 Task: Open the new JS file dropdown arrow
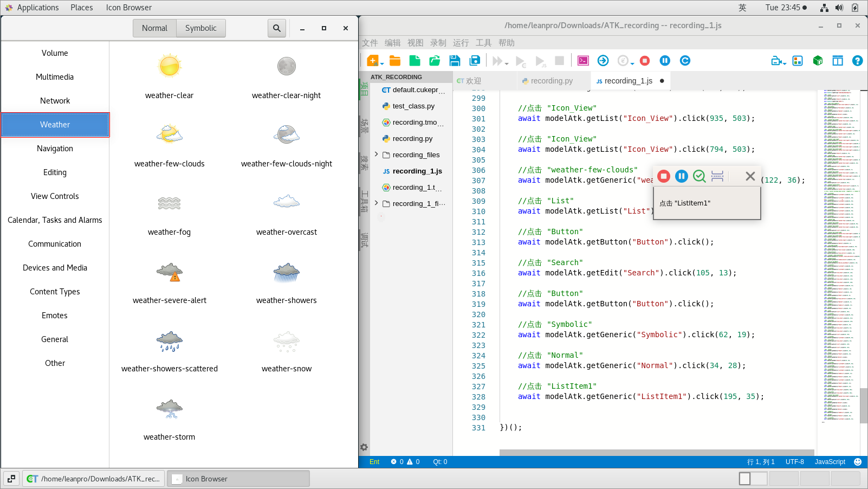(382, 64)
